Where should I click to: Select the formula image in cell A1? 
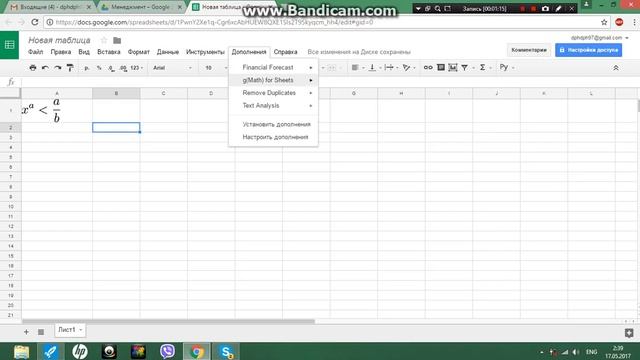point(41,110)
